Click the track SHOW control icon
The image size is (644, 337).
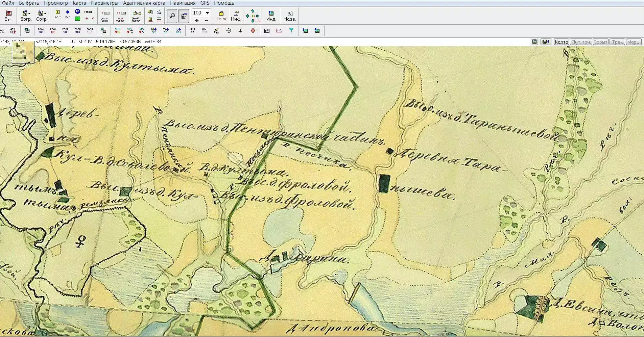point(105,20)
